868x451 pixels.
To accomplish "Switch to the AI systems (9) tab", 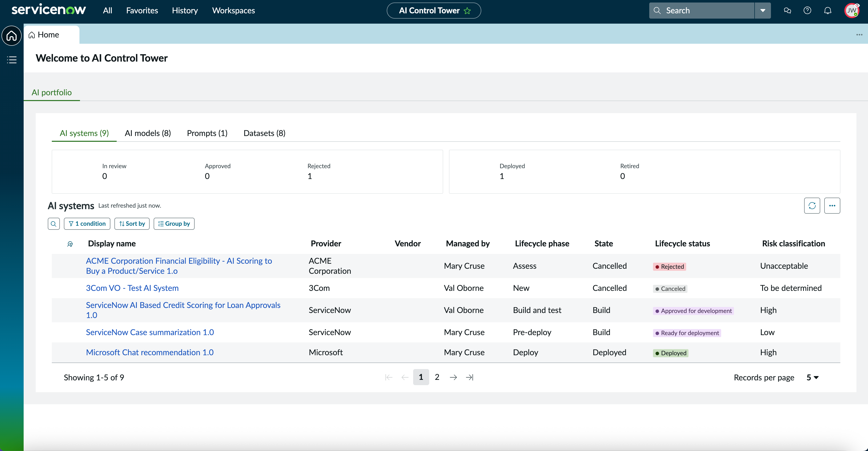I will coord(84,133).
